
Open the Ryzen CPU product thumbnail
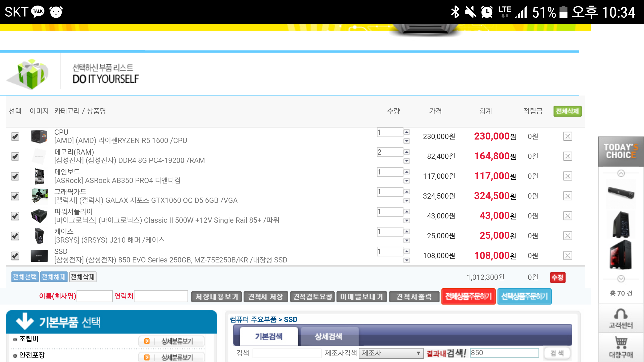[39, 137]
